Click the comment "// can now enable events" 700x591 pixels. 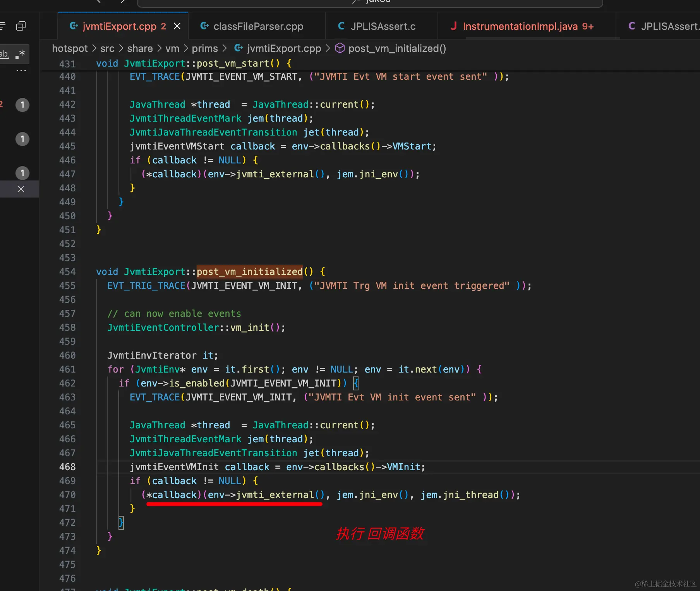174,313
